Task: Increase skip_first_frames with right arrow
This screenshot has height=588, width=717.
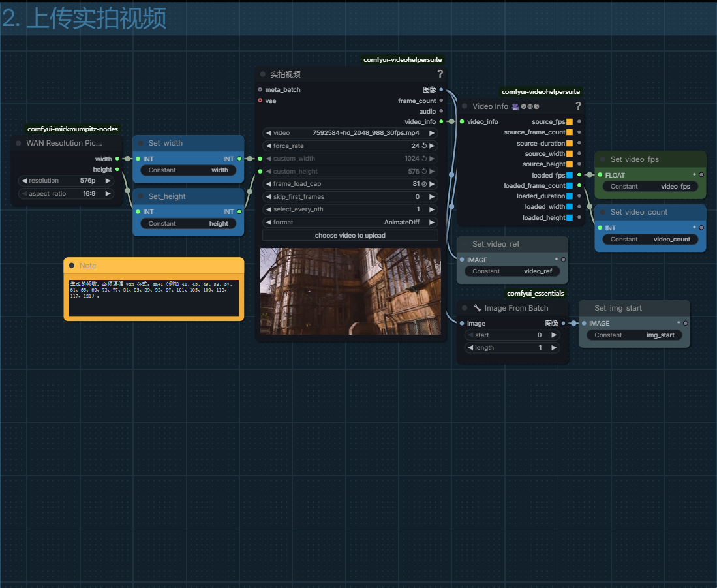Action: 431,197
